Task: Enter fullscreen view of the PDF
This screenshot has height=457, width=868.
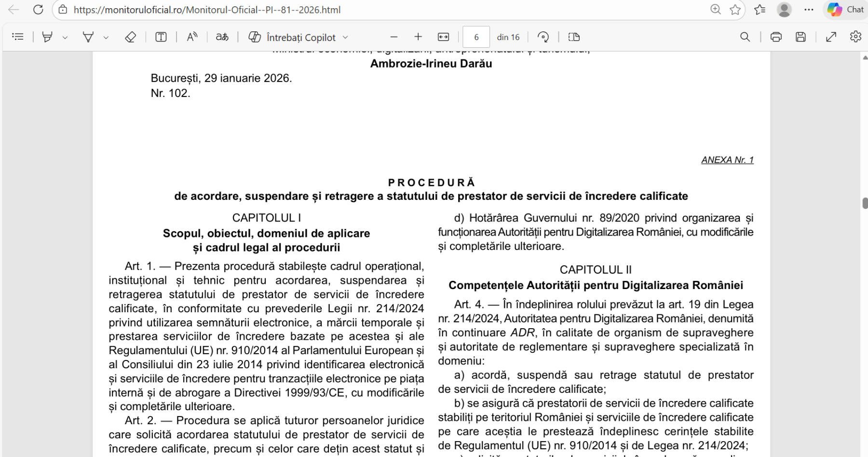Action: tap(831, 36)
